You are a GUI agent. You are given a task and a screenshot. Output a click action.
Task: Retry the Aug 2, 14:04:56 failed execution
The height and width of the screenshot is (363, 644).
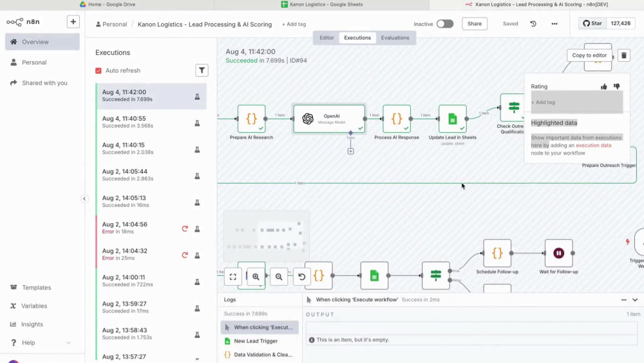click(x=185, y=229)
